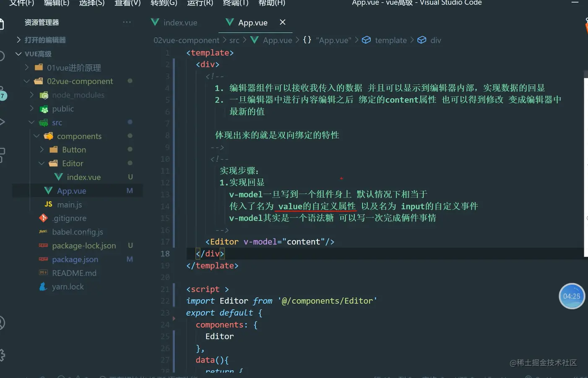Expand the node_modules folder chevron
Screen dimensions: 588x378
(32, 95)
